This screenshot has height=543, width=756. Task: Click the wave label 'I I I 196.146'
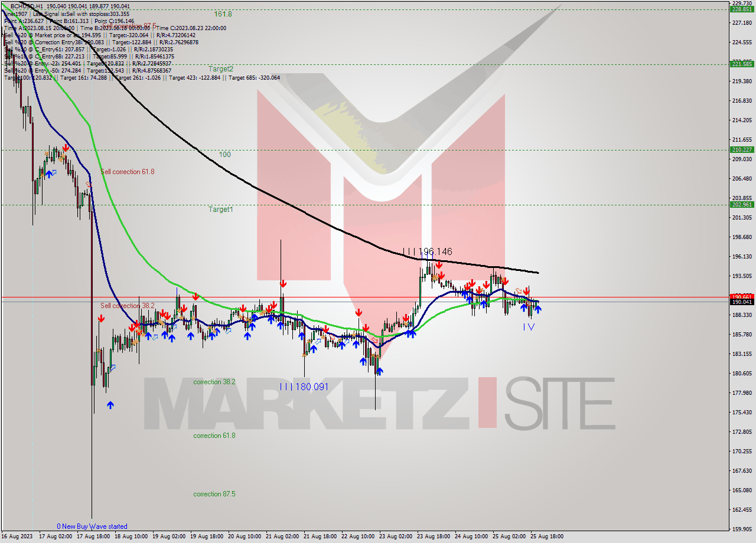[x=428, y=252]
